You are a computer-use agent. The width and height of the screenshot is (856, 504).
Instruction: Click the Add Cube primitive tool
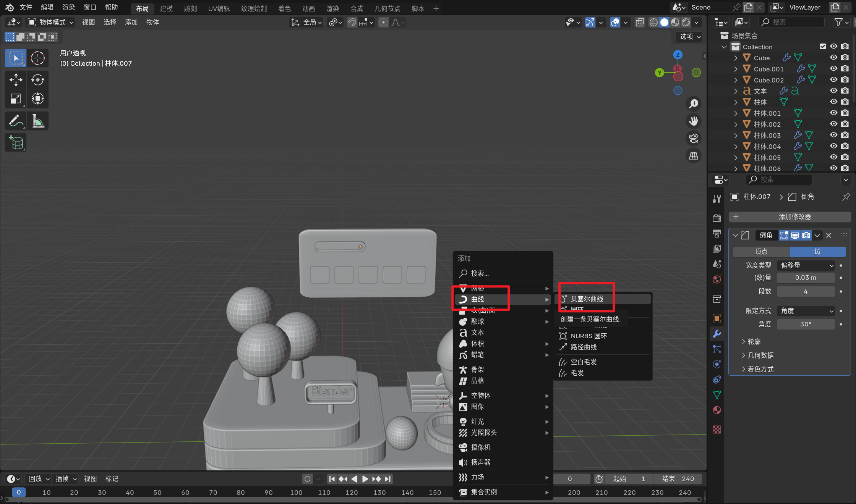tap(16, 143)
